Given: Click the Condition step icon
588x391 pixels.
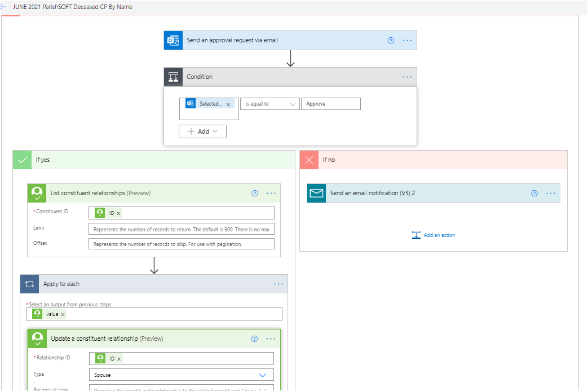Looking at the screenshot, I should click(x=173, y=77).
